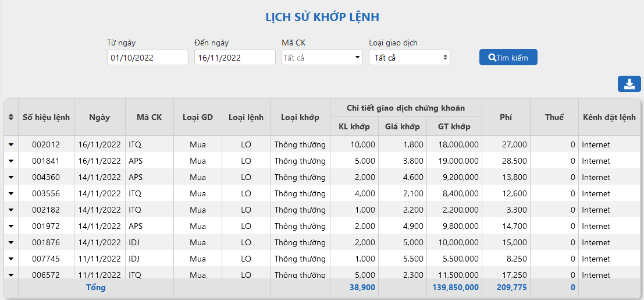Click the sort arrows icon in table header
644x300 pixels.
coord(10,117)
